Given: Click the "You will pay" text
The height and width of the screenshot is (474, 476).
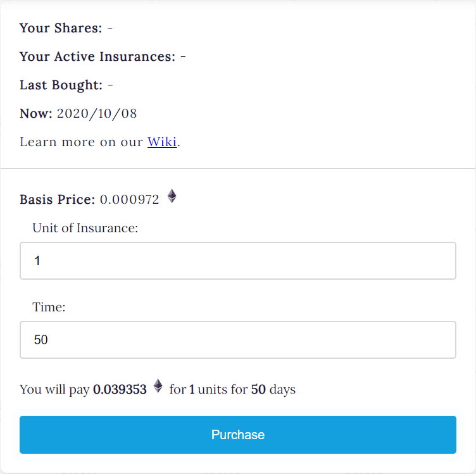Looking at the screenshot, I should 54,389.
